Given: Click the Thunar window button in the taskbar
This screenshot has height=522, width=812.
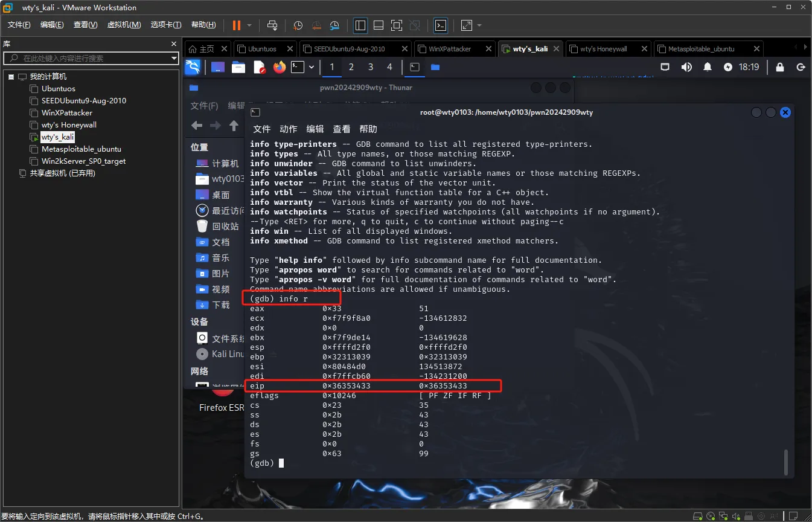Looking at the screenshot, I should [435, 67].
